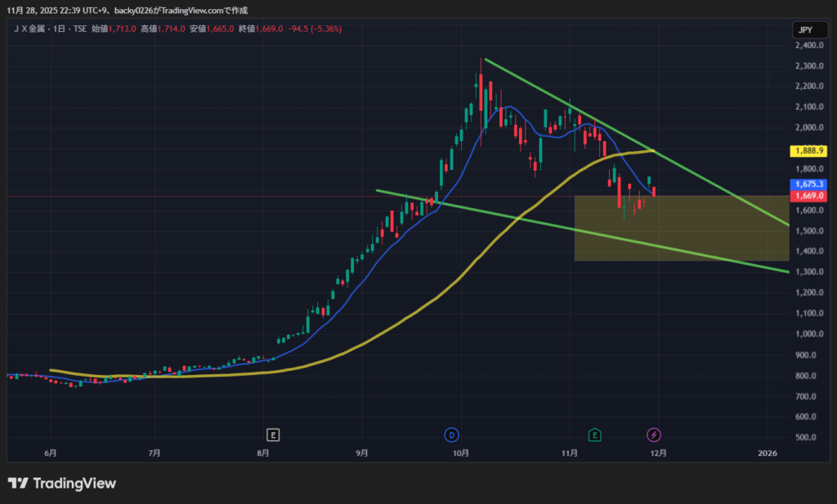Click the 始値 1,713.0 open value
837x504 pixels.
(x=114, y=29)
